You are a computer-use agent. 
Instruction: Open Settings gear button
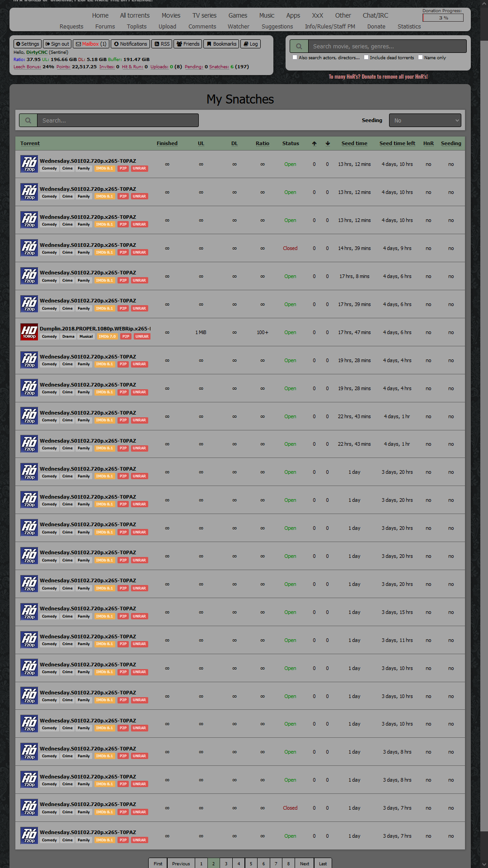coord(27,44)
